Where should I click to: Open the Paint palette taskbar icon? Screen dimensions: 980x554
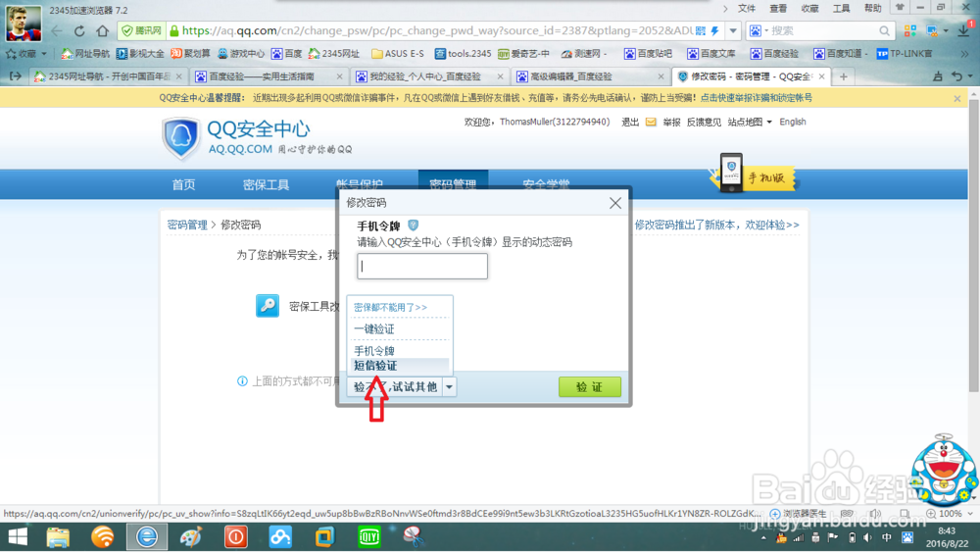coord(191,537)
